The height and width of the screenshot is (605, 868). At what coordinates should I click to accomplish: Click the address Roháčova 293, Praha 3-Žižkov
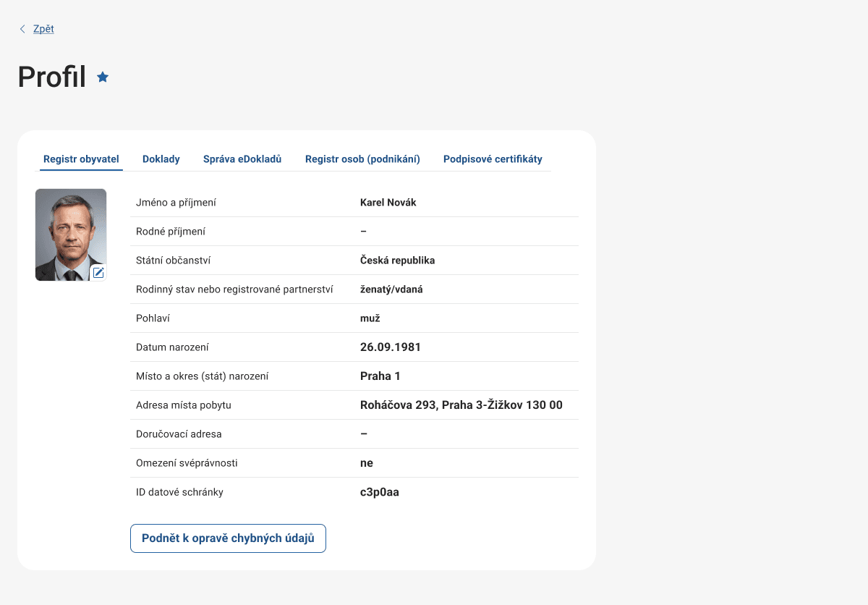point(461,405)
